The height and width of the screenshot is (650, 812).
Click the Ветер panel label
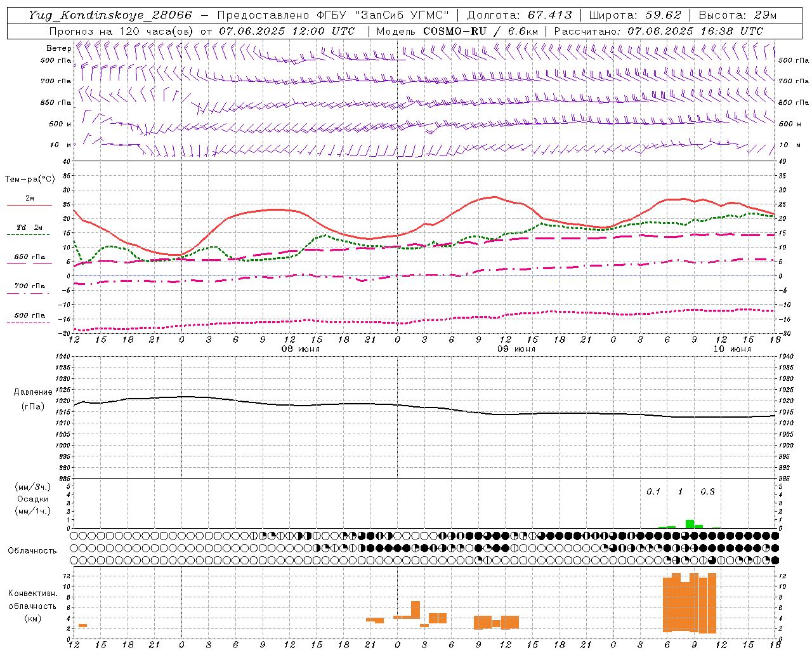point(59,48)
